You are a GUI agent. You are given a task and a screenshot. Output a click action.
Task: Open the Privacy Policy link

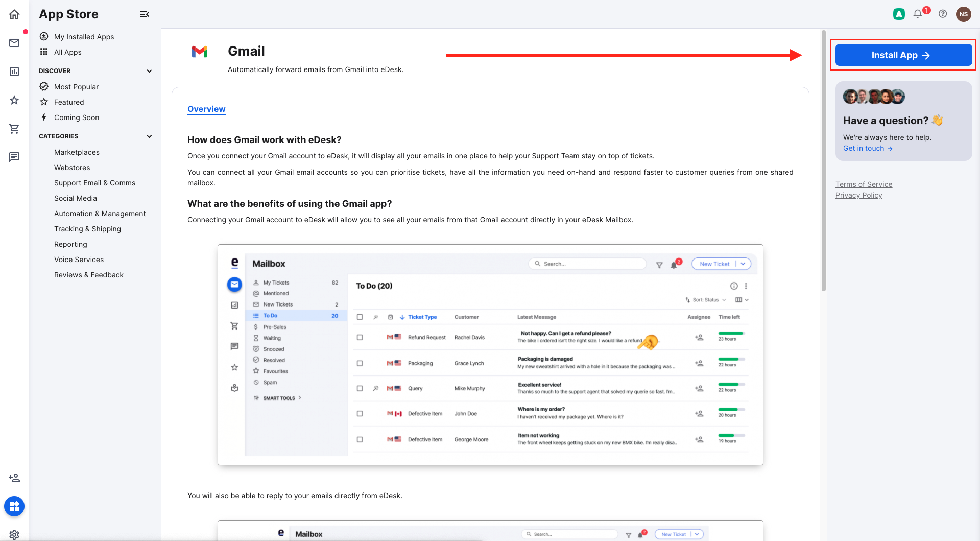(x=858, y=195)
